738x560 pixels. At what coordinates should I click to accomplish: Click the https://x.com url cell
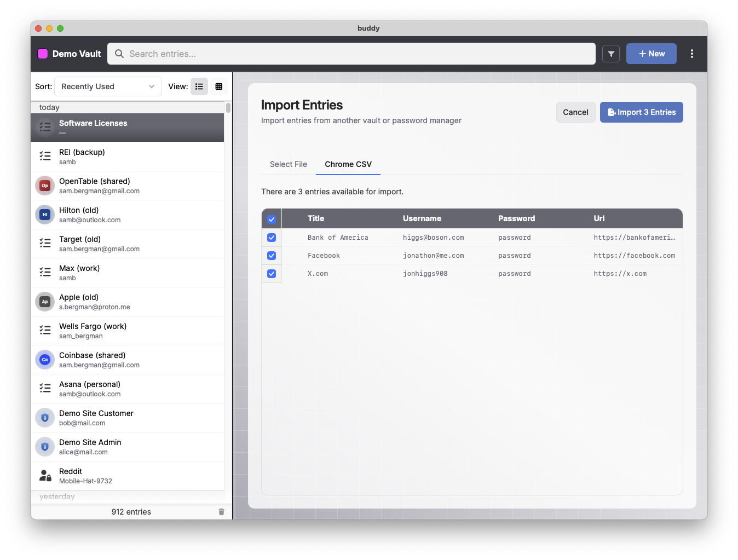coord(620,274)
